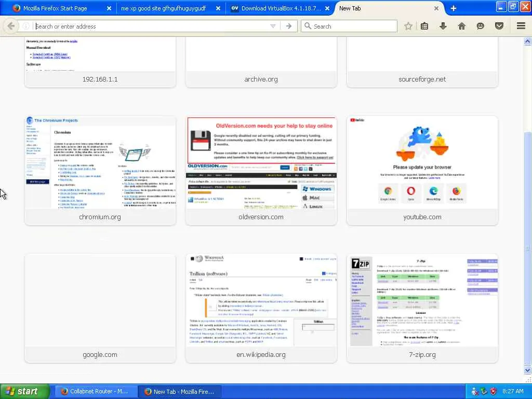Screen dimensions: 532x399
Task: Open the address bar history dropdown
Action: coord(273,26)
